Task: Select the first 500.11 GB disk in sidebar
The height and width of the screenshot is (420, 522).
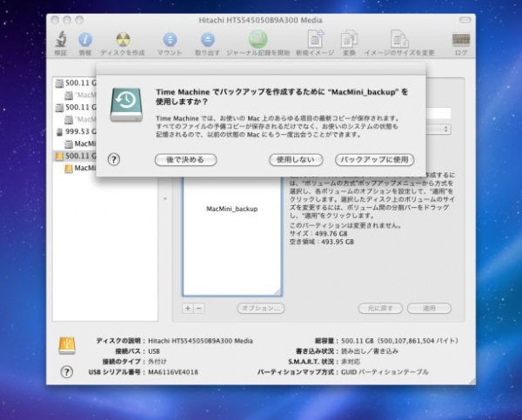Action: pos(76,83)
